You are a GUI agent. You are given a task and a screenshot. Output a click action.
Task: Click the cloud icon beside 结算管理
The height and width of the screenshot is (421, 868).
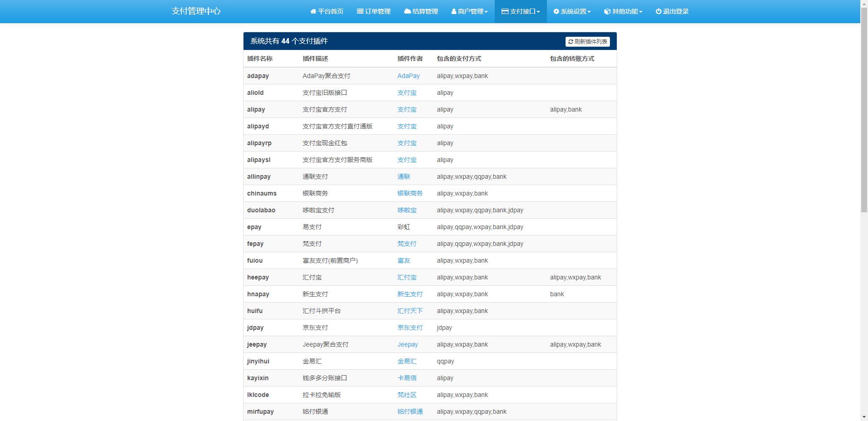(407, 11)
